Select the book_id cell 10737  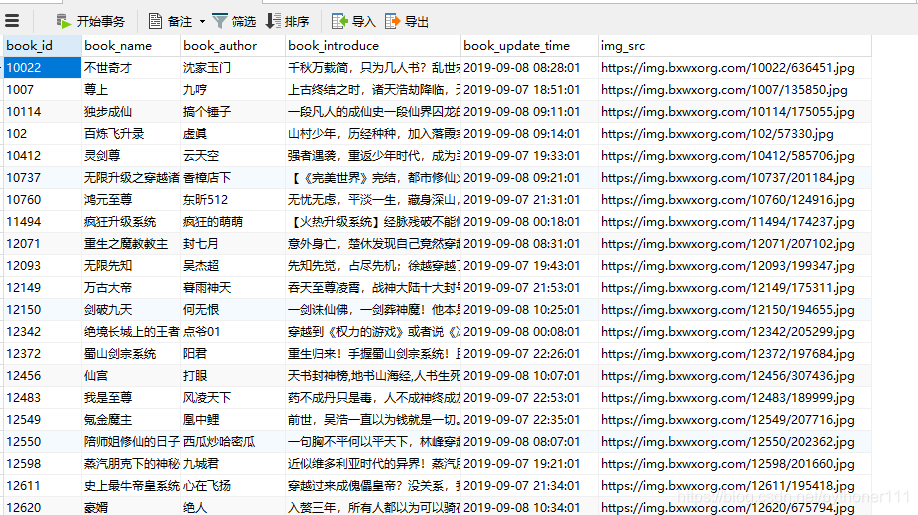pyautogui.click(x=42, y=178)
